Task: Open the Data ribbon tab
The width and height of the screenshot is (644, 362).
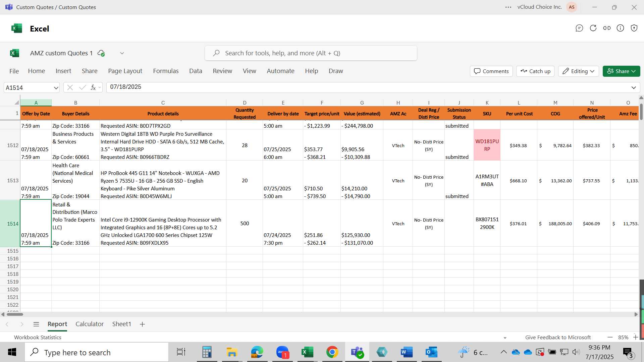Action: point(196,71)
